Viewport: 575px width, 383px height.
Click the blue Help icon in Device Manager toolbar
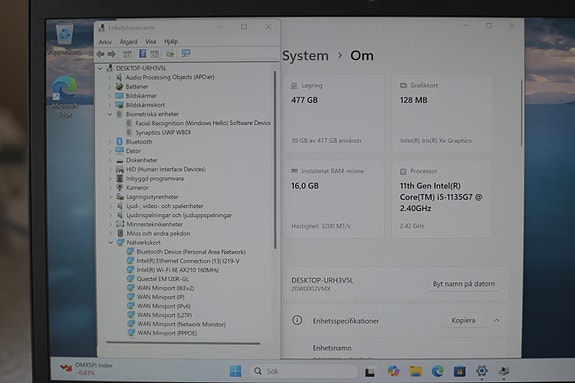[x=142, y=54]
